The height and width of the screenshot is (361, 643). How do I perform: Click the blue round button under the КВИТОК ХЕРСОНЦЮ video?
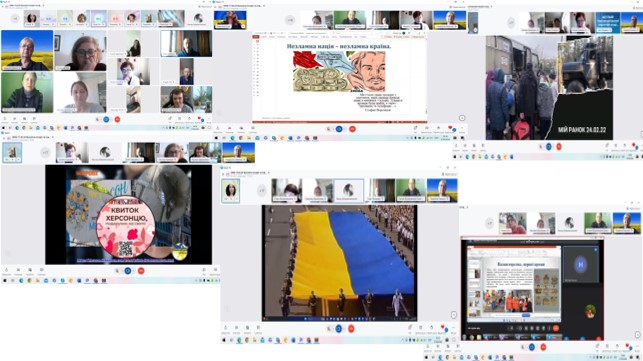pyautogui.click(x=128, y=271)
